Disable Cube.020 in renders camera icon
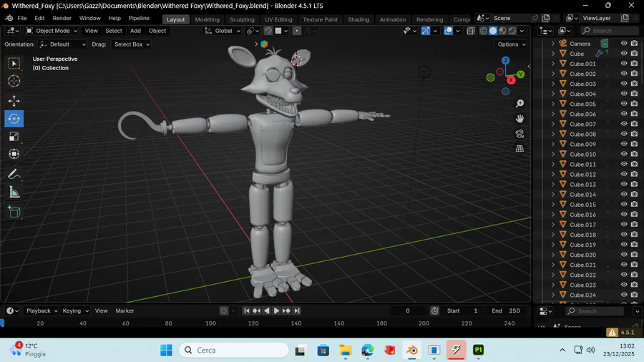 634,255
